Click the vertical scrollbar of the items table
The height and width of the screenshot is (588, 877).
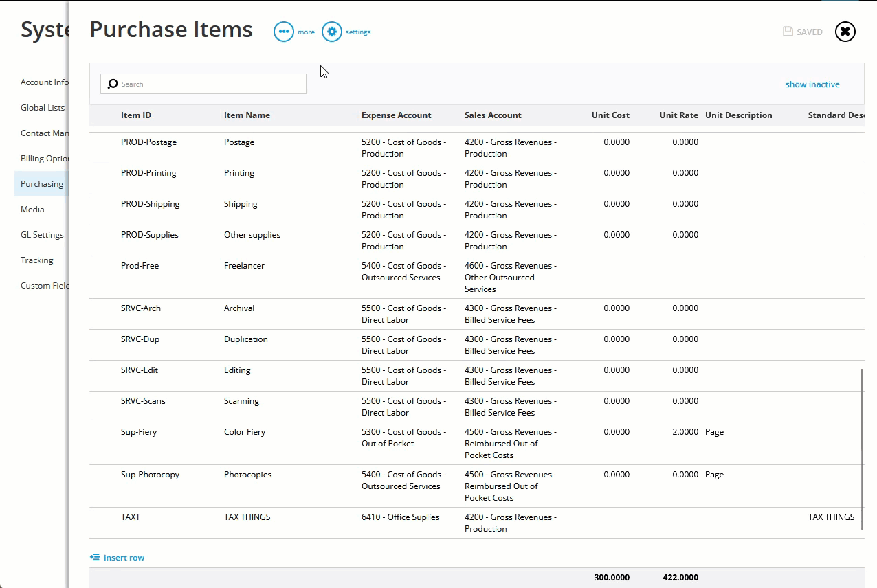point(861,450)
